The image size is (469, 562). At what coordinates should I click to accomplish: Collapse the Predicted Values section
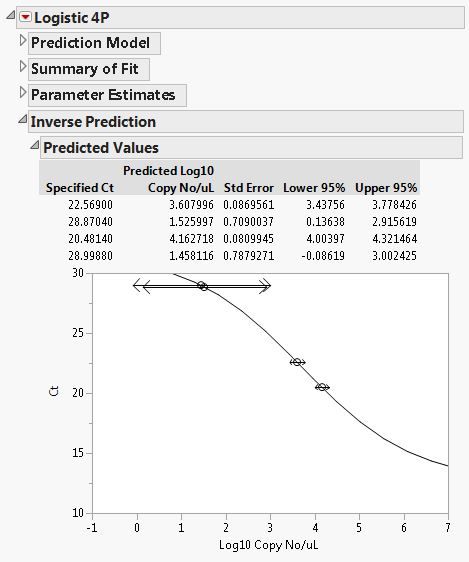35,145
